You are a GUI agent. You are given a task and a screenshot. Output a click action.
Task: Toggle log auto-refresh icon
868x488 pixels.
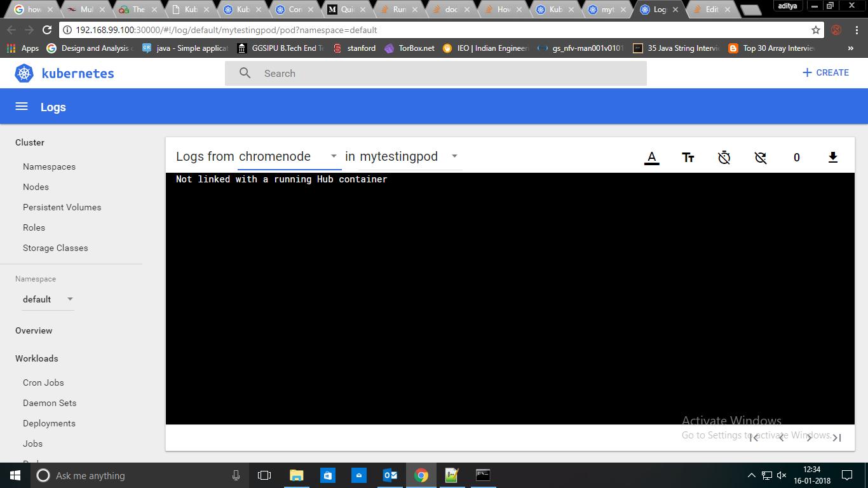(760, 158)
